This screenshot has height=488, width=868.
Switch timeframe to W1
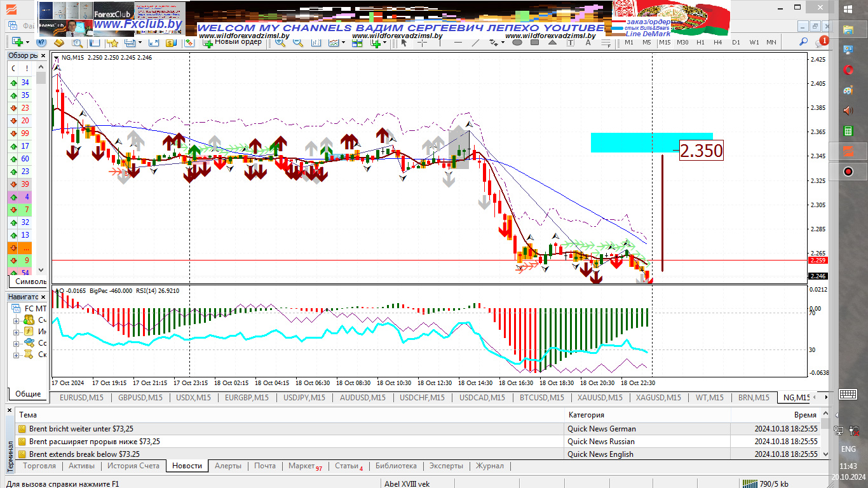click(754, 42)
